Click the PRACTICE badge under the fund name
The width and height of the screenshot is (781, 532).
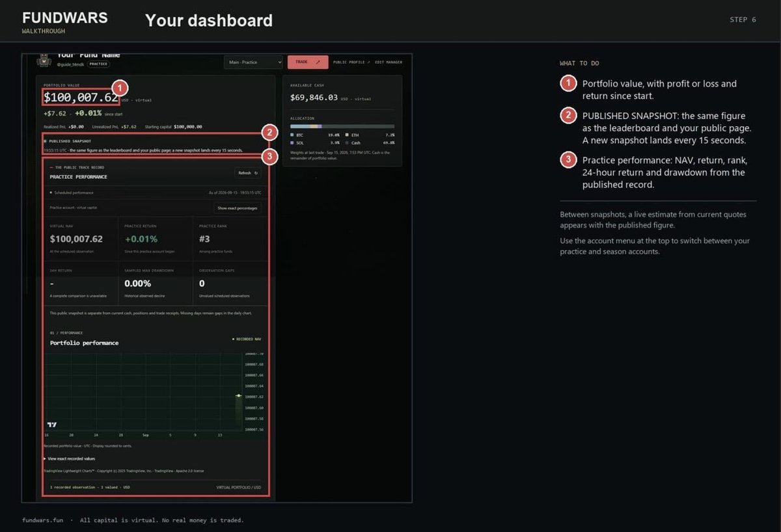(98, 64)
